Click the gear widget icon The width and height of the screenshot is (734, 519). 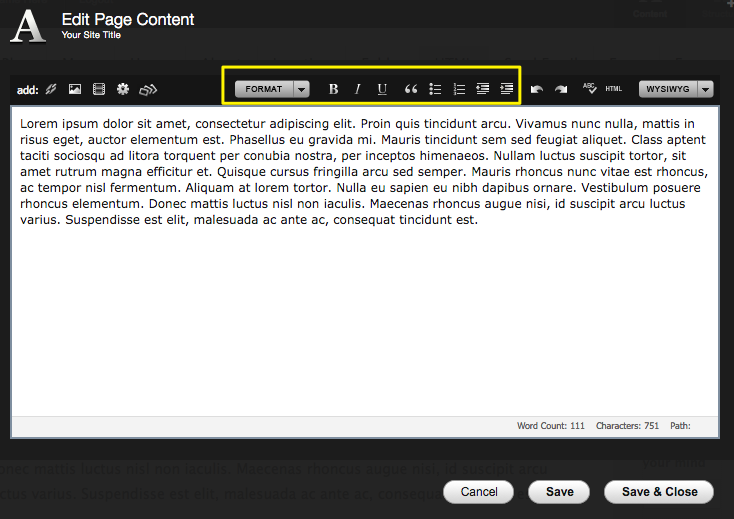tap(123, 89)
